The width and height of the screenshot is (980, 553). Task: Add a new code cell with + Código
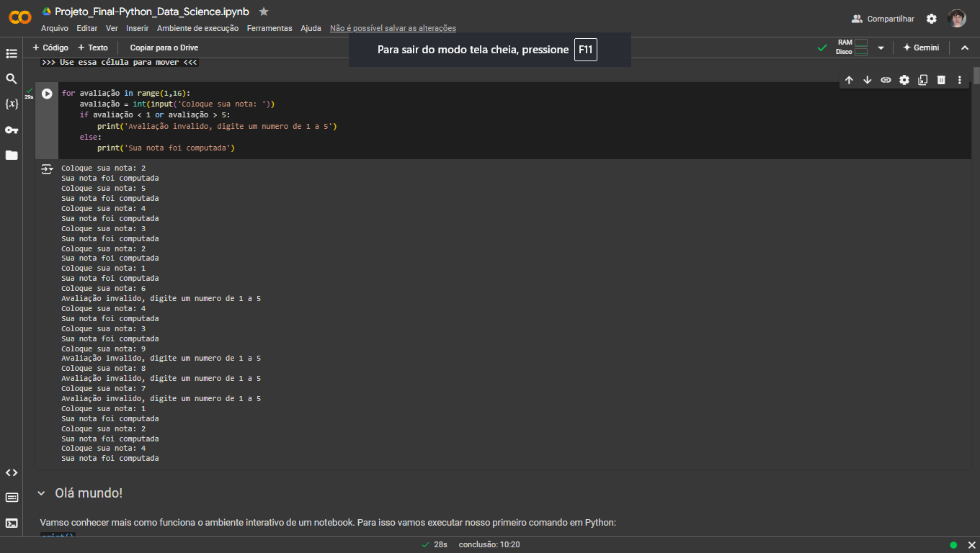tap(50, 48)
